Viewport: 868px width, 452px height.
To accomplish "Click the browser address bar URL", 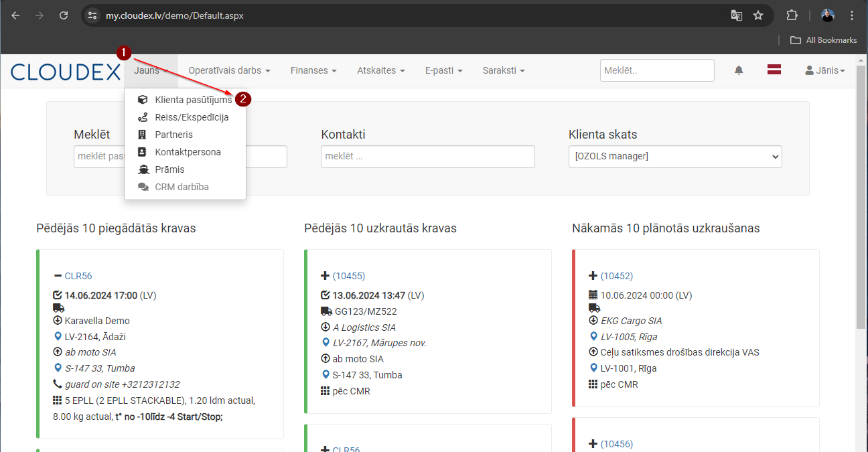I will [x=174, y=15].
